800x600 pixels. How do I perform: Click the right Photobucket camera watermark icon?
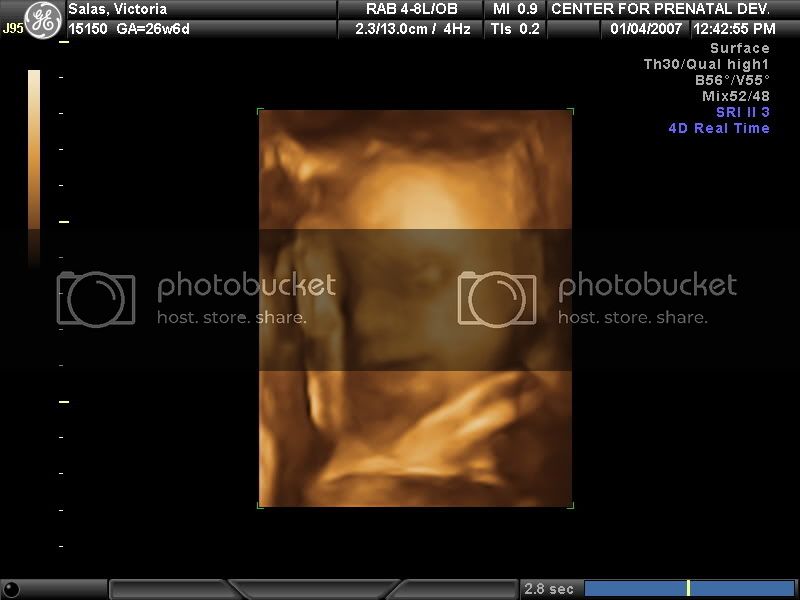497,297
